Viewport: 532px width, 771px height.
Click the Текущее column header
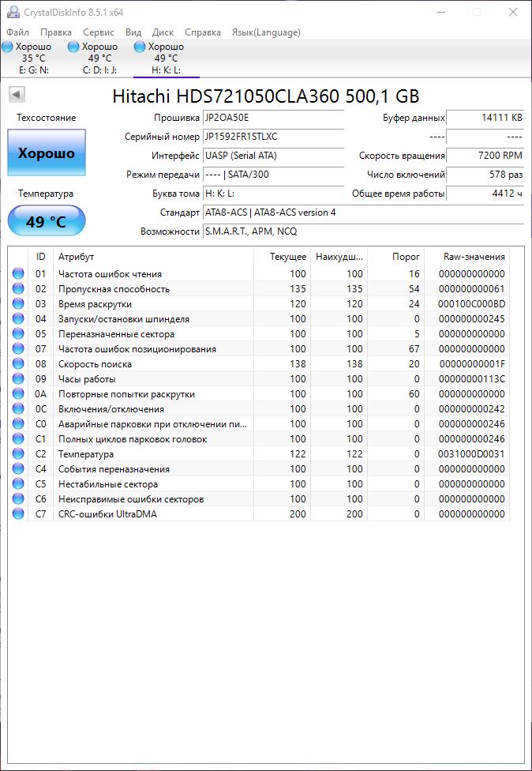tap(282, 257)
